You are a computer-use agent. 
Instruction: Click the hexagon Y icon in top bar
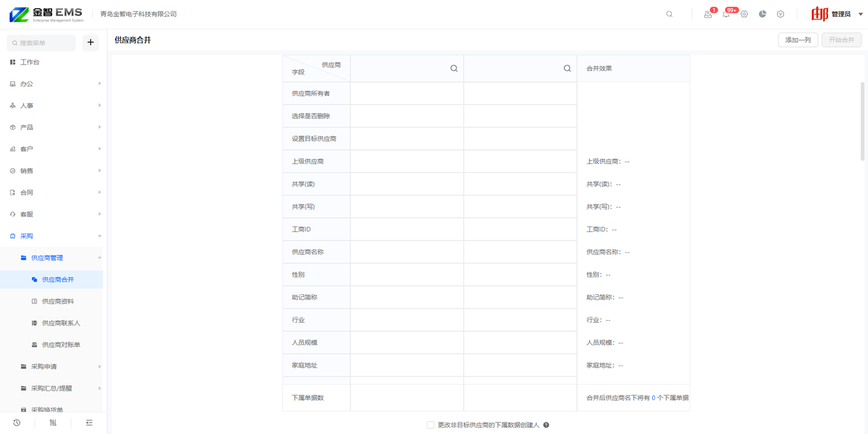781,14
